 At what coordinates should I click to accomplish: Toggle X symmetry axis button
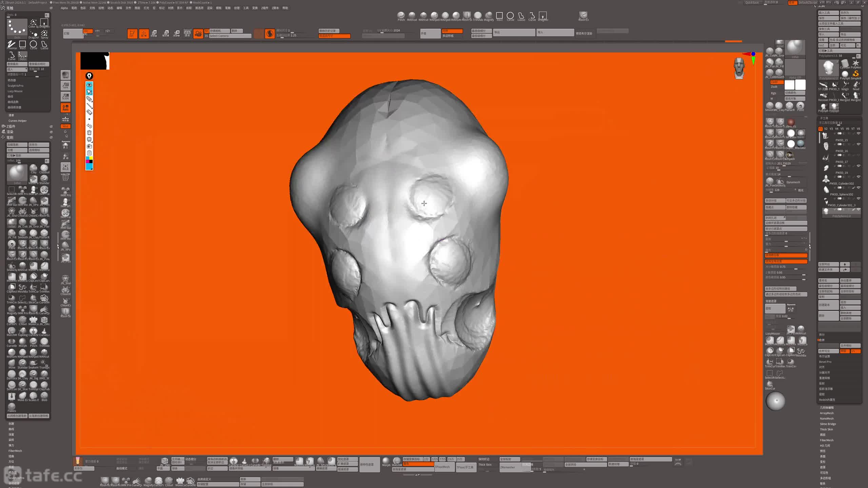click(88, 31)
